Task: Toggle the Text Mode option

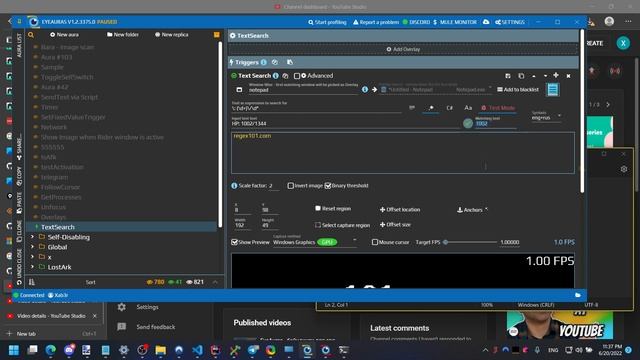Action: pos(498,108)
